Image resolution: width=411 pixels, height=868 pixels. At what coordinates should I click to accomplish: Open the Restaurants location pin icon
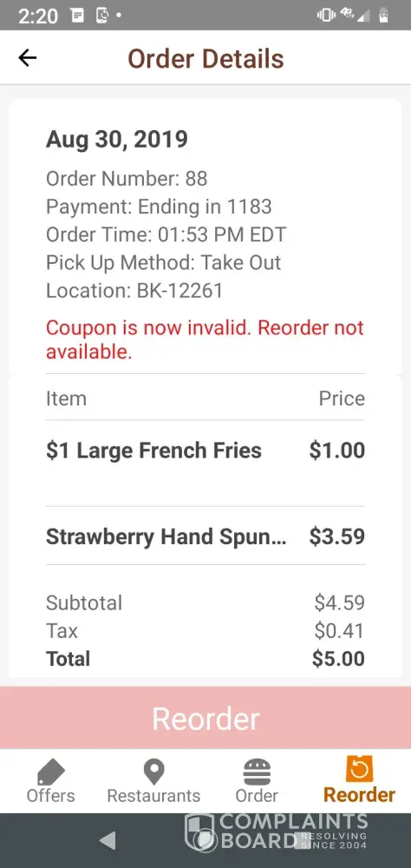pyautogui.click(x=153, y=772)
